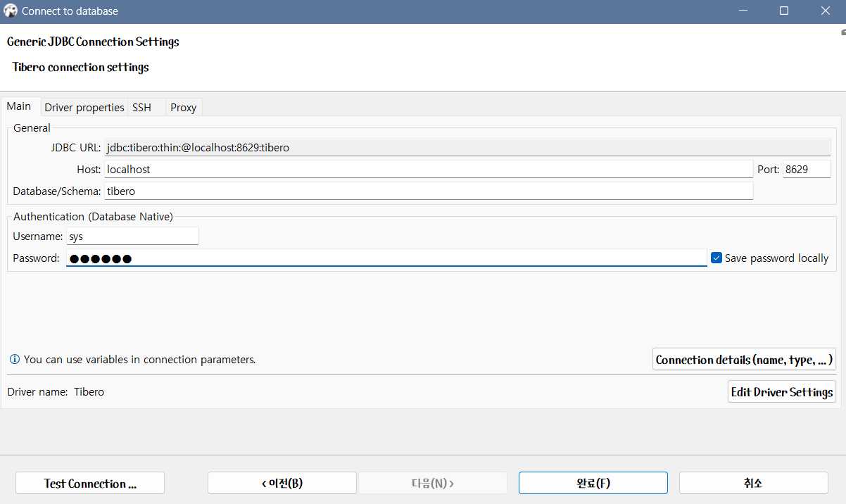The width and height of the screenshot is (846, 504).
Task: Click the Test Connection button
Action: coord(90,484)
